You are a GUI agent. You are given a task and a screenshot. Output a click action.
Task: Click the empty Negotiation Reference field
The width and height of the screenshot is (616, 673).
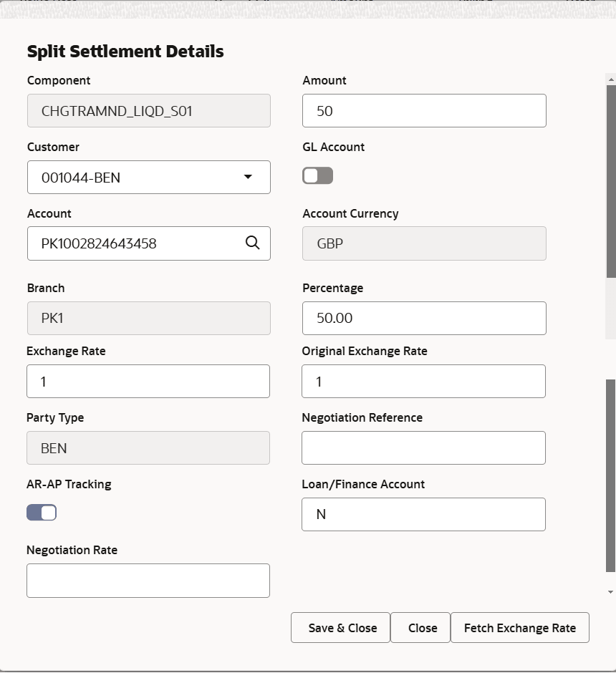coord(423,447)
